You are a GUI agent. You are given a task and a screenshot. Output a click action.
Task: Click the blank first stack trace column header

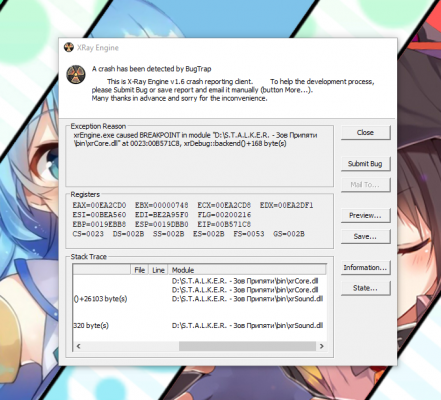tap(102, 270)
